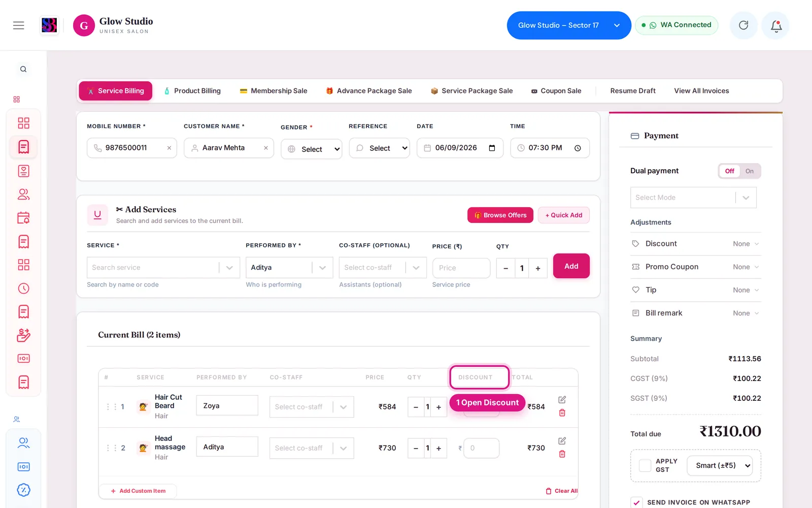The height and width of the screenshot is (508, 812).
Task: Edit the Hair Cut Beard row
Action: pos(562,400)
